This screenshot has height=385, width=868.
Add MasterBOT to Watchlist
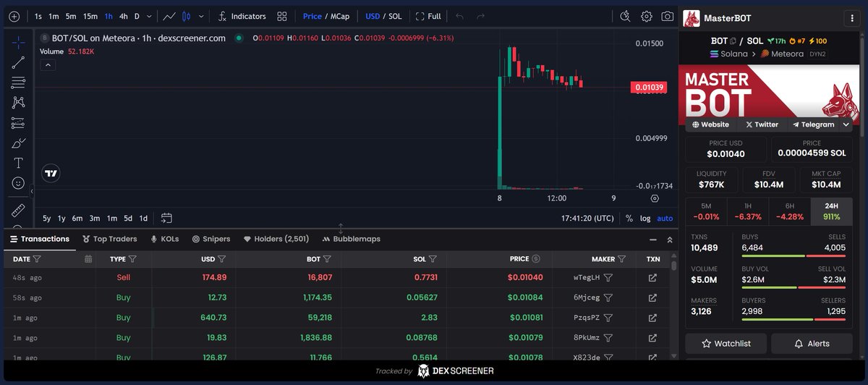click(x=726, y=344)
